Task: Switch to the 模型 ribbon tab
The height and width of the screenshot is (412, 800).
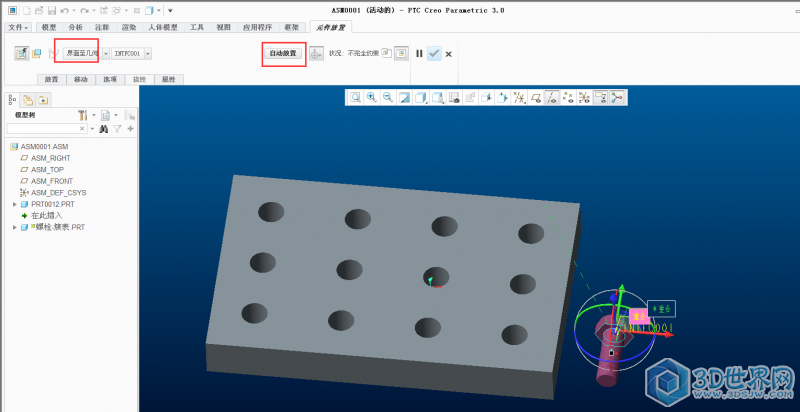Action: pos(49,28)
